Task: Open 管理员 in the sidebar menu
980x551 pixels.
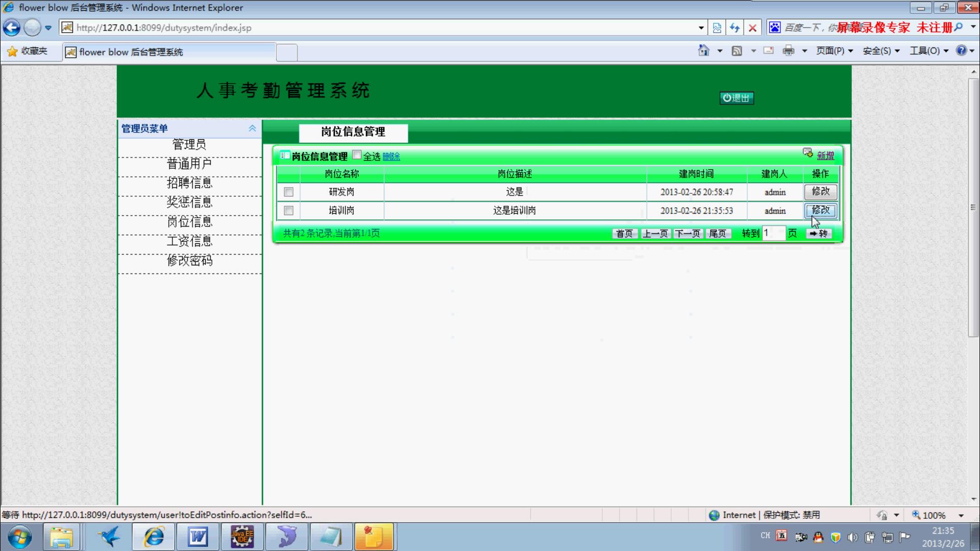Action: click(189, 145)
